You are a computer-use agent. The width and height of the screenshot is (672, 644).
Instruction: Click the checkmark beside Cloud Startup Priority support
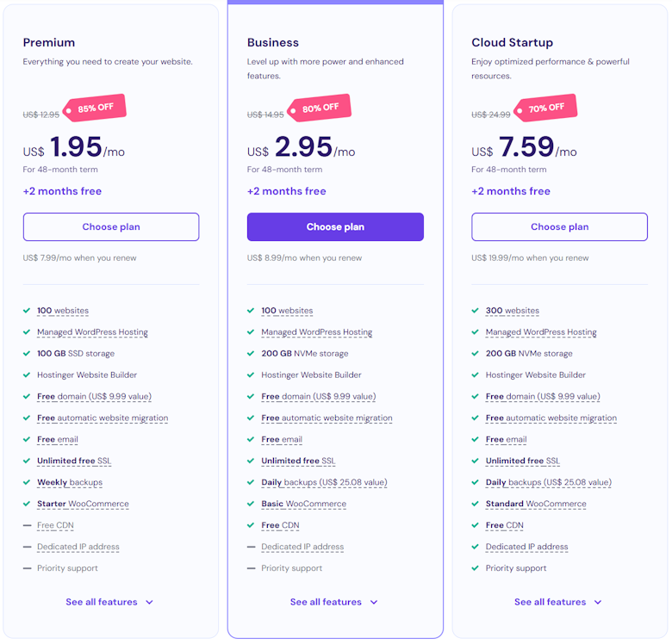[x=476, y=568]
